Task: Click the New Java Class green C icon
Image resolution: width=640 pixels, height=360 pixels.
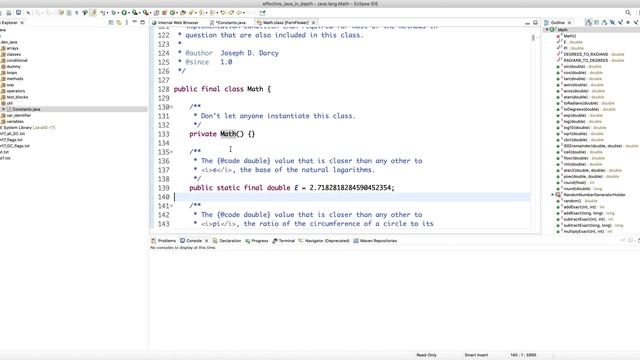Action: [x=172, y=13]
